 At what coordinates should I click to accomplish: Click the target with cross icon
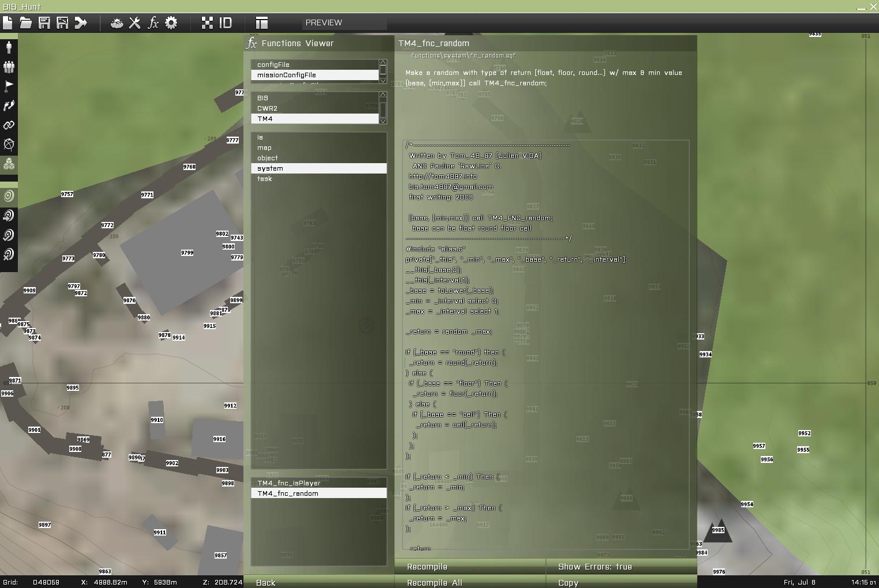point(9,254)
